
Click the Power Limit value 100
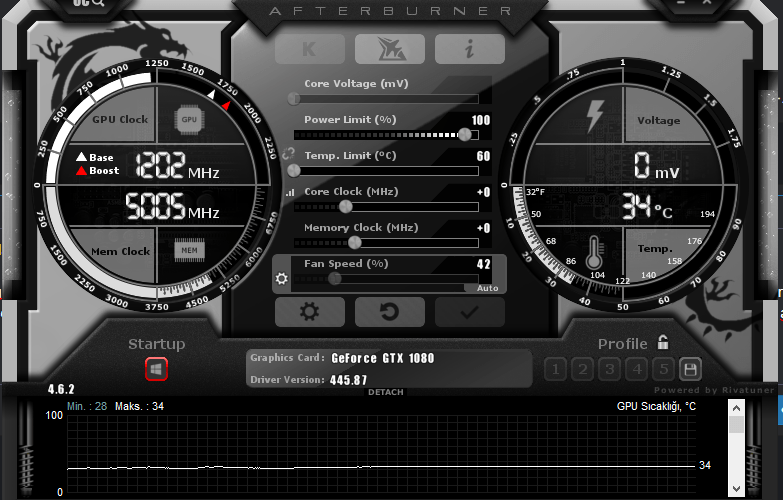[x=480, y=120]
